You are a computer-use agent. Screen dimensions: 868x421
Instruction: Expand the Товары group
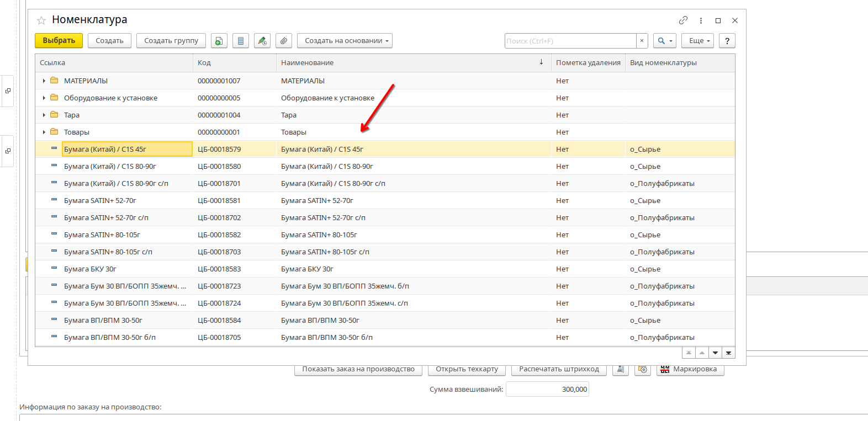(44, 132)
